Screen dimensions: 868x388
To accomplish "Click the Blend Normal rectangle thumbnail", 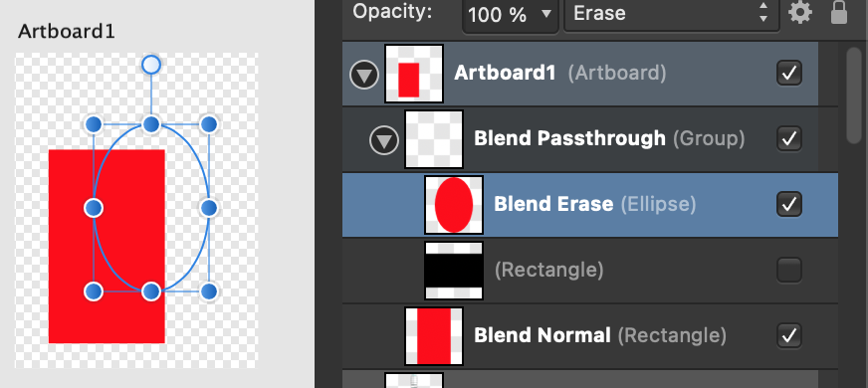I will pos(434,336).
